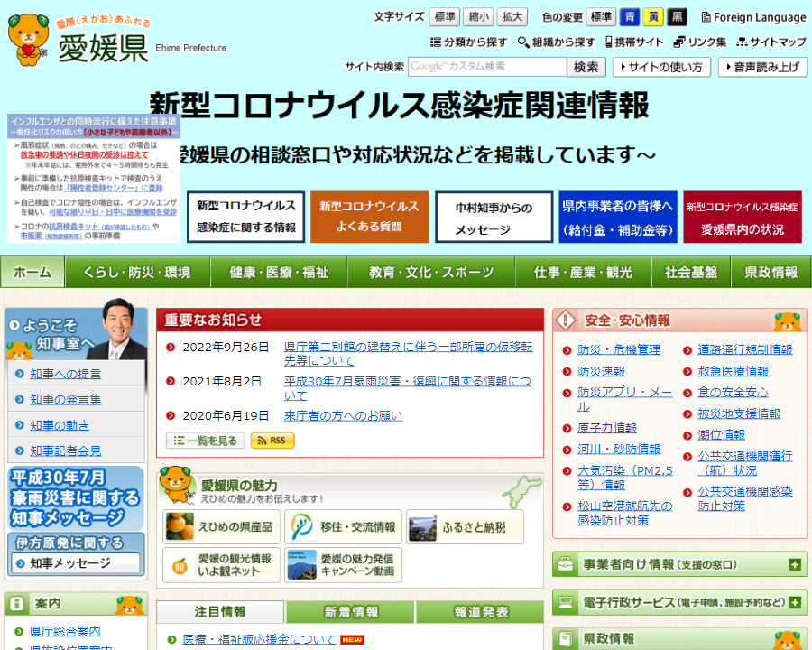Open 一覧を見る list button
Image resolution: width=812 pixels, height=650 pixels.
[206, 441]
